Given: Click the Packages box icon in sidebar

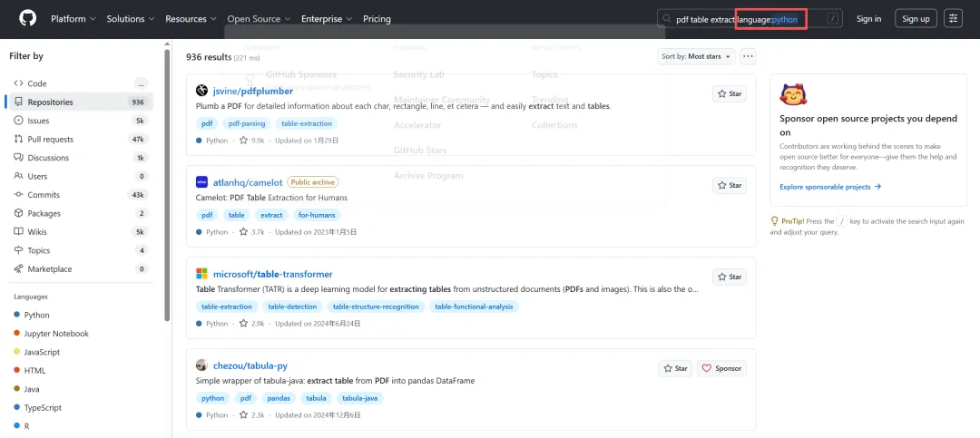Looking at the screenshot, I should [x=19, y=213].
